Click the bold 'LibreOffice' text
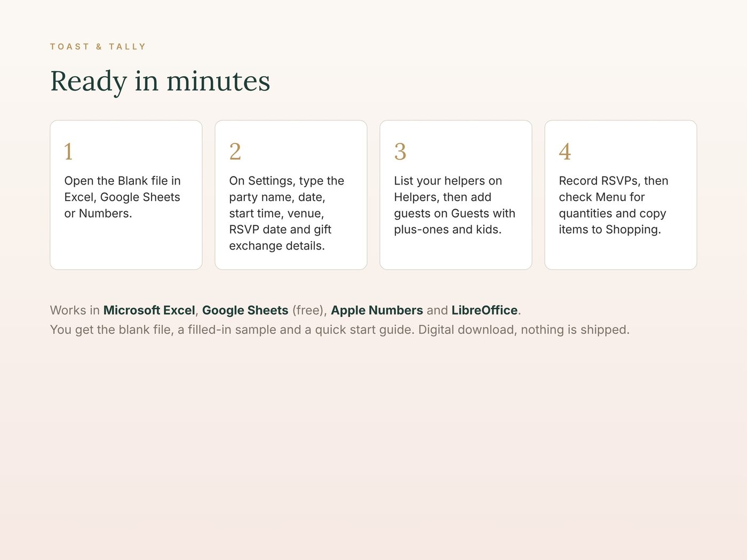 click(484, 310)
